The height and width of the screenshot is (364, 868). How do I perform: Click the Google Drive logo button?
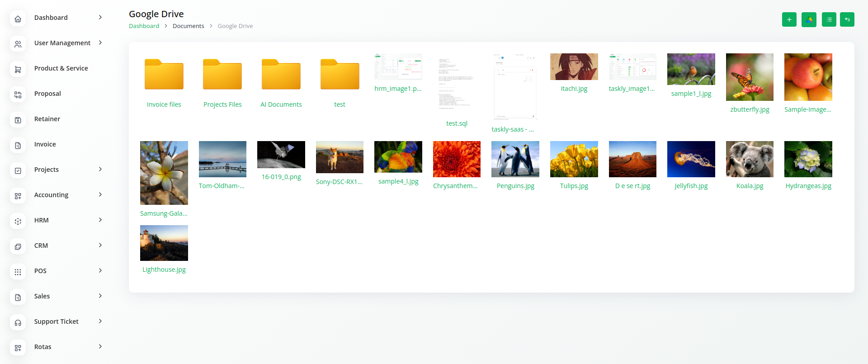click(809, 19)
